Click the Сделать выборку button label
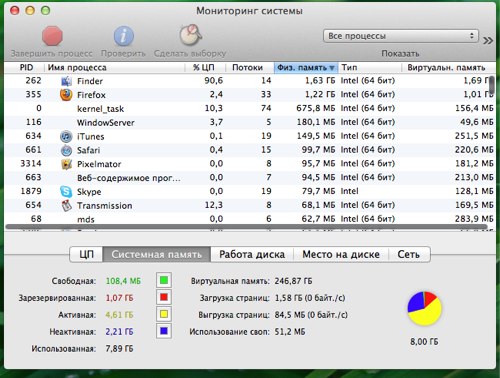500x378 pixels. tap(190, 53)
